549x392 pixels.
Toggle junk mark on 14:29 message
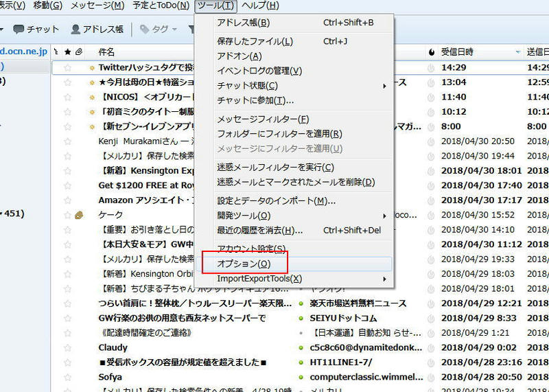pyautogui.click(x=431, y=67)
